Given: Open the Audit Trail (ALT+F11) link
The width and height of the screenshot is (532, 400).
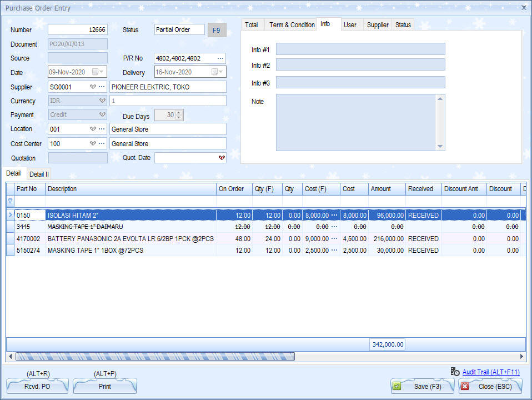Looking at the screenshot, I should tap(490, 372).
